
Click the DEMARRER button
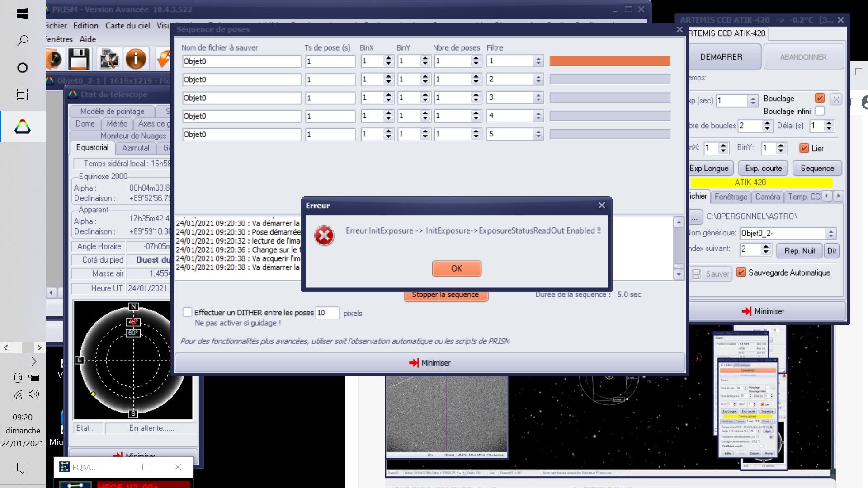coord(722,57)
